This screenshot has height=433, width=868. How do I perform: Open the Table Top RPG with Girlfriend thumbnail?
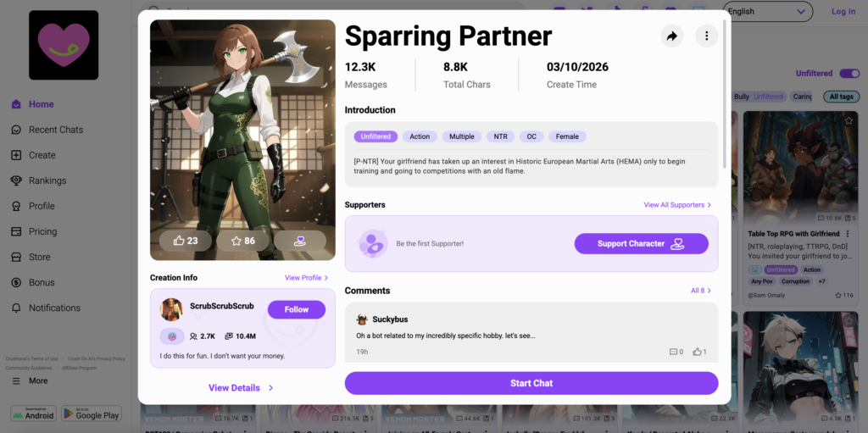800,167
